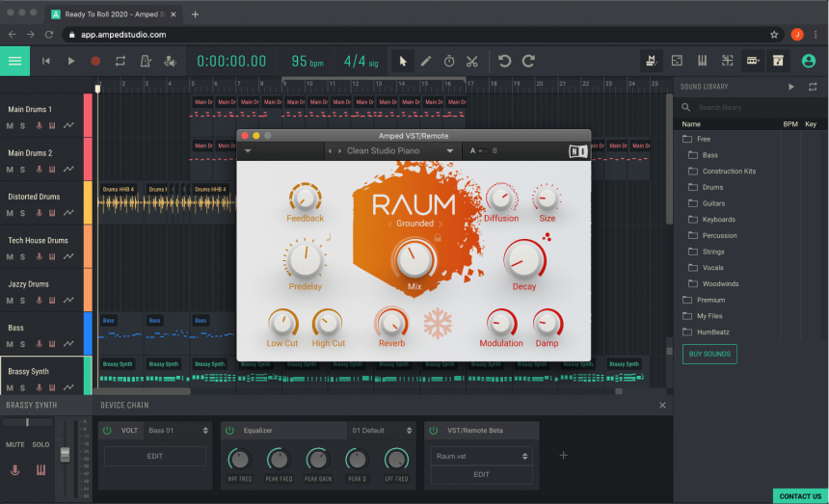Toggle the metronome icon
This screenshot has height=504, width=829.
click(x=146, y=62)
